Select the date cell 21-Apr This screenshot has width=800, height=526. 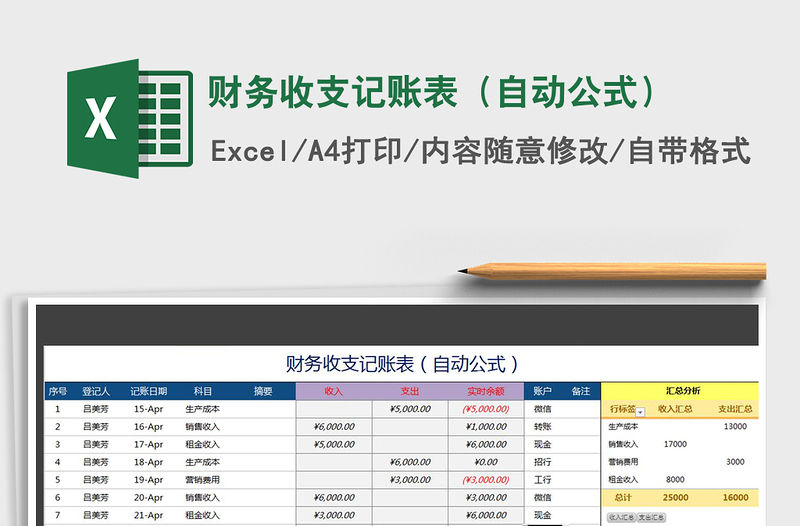click(x=148, y=515)
